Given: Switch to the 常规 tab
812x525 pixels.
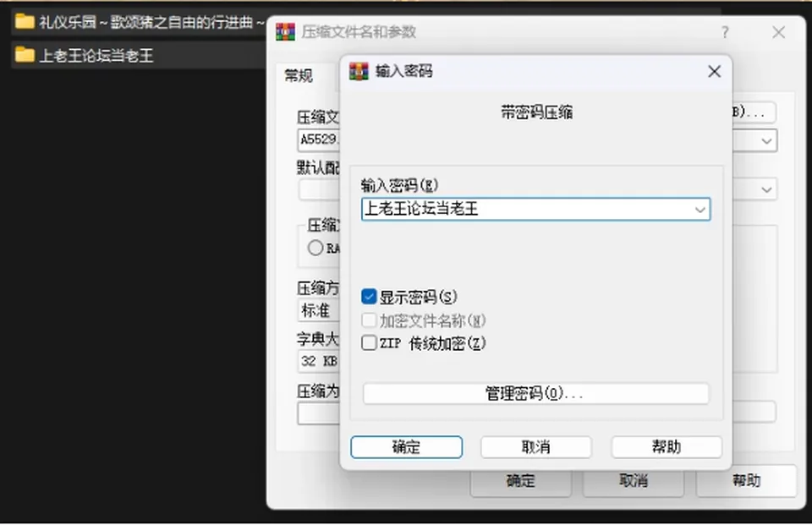Looking at the screenshot, I should tap(299, 76).
